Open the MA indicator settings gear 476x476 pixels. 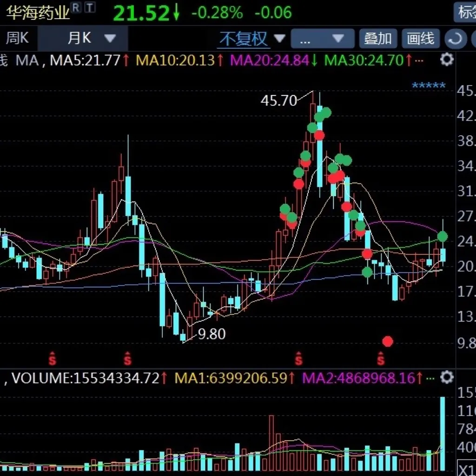447,59
